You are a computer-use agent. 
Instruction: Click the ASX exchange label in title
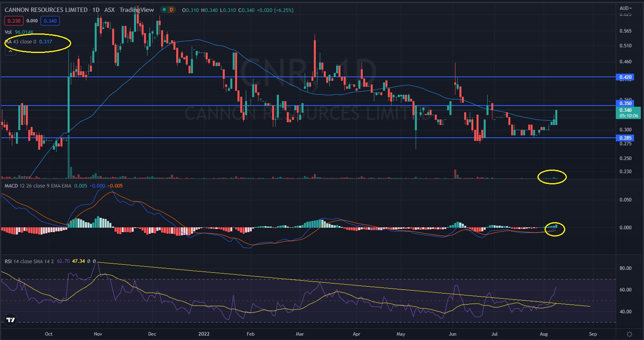pos(109,10)
